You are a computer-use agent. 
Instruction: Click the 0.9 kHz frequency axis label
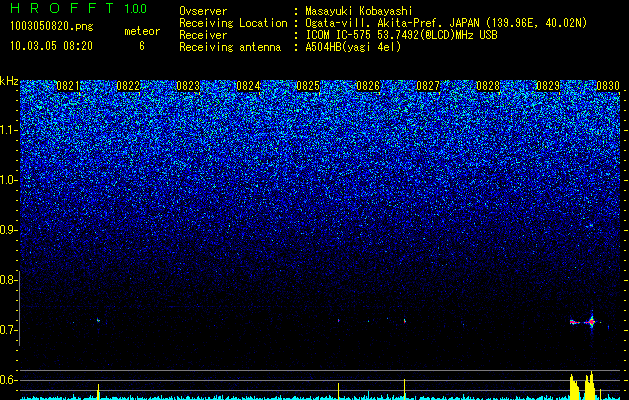pos(8,230)
